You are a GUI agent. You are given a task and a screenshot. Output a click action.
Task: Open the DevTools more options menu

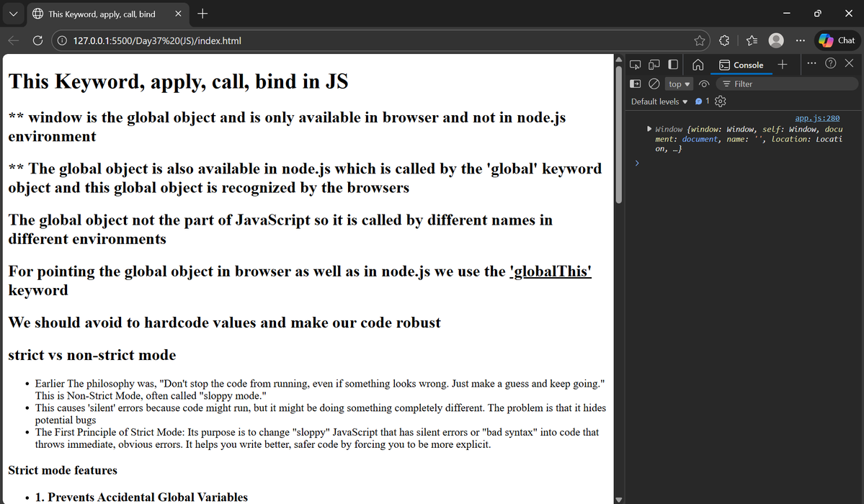coord(811,64)
